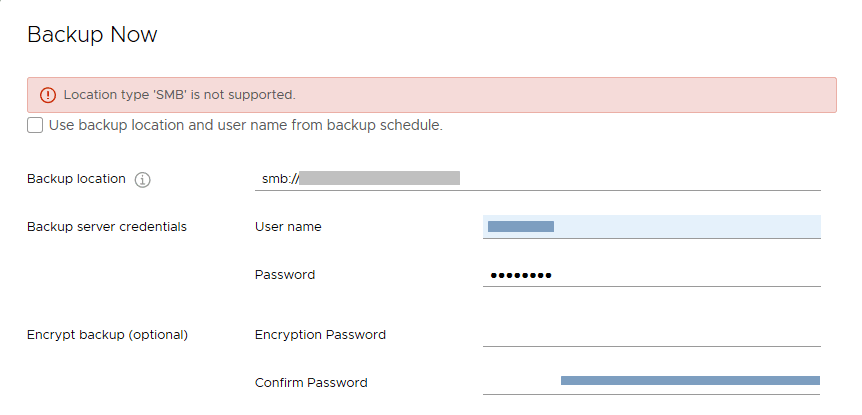Click the redacted user name value
862x415 pixels.
pyautogui.click(x=521, y=227)
